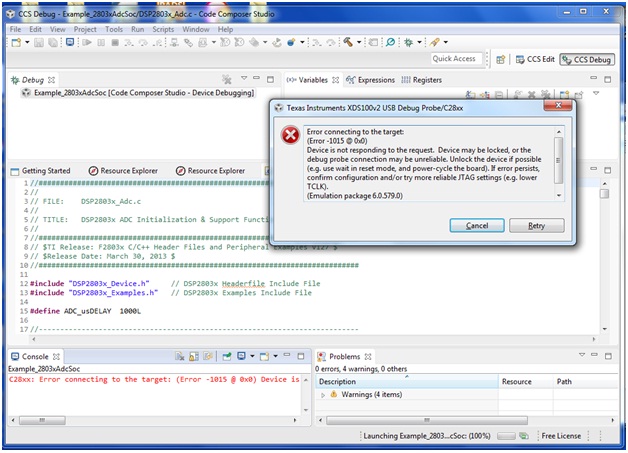The image size is (628, 453).
Task: Click the Resume debug toolbar icon
Action: [87, 42]
